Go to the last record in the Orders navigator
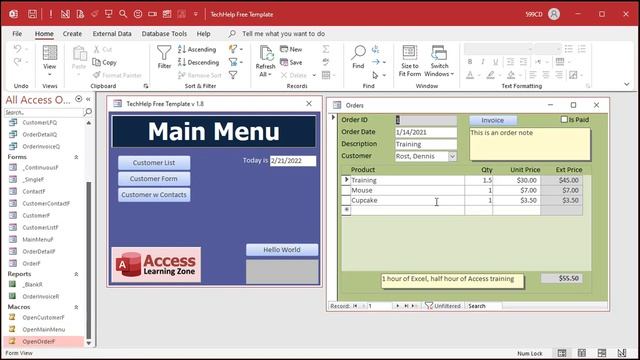 click(406, 306)
